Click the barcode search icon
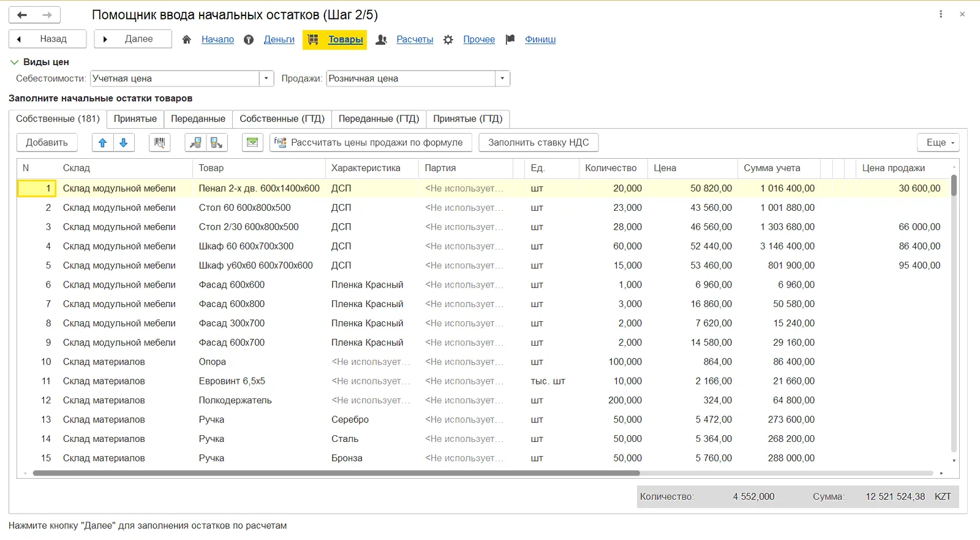This screenshot has height=540, width=980. pos(159,143)
